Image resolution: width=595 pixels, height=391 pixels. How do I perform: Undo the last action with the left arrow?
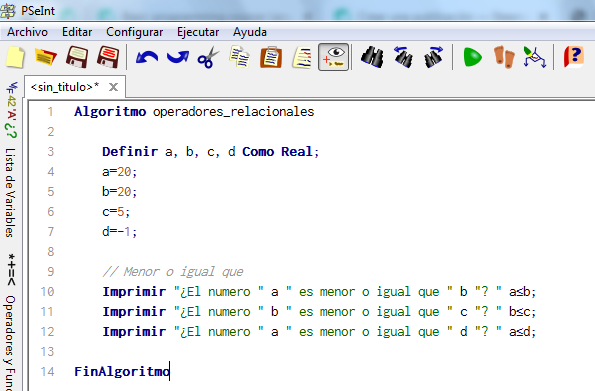point(147,58)
